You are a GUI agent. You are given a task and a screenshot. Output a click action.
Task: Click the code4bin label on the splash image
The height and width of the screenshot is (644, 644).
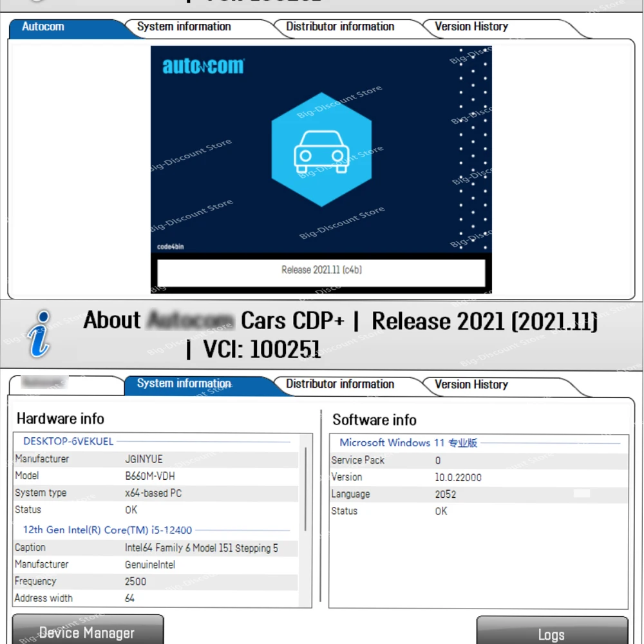pyautogui.click(x=171, y=247)
